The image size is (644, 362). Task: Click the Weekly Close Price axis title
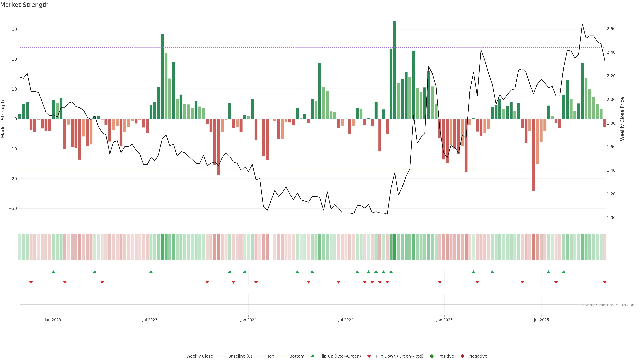pos(622,119)
